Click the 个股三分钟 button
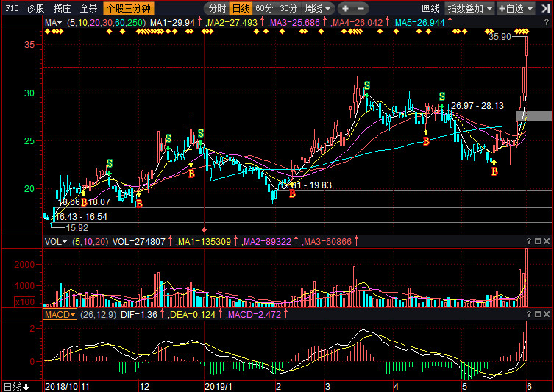Viewport: 554px width, 392px height. point(127,9)
